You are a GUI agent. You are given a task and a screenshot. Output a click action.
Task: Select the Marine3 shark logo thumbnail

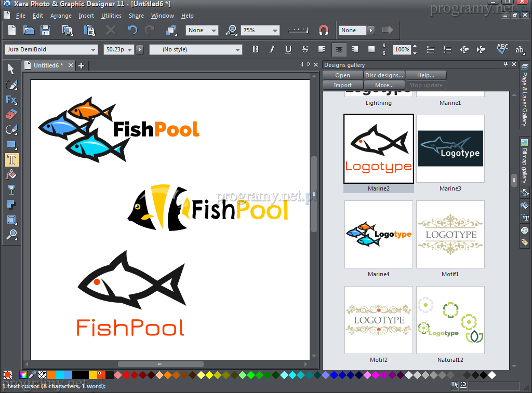pyautogui.click(x=450, y=148)
